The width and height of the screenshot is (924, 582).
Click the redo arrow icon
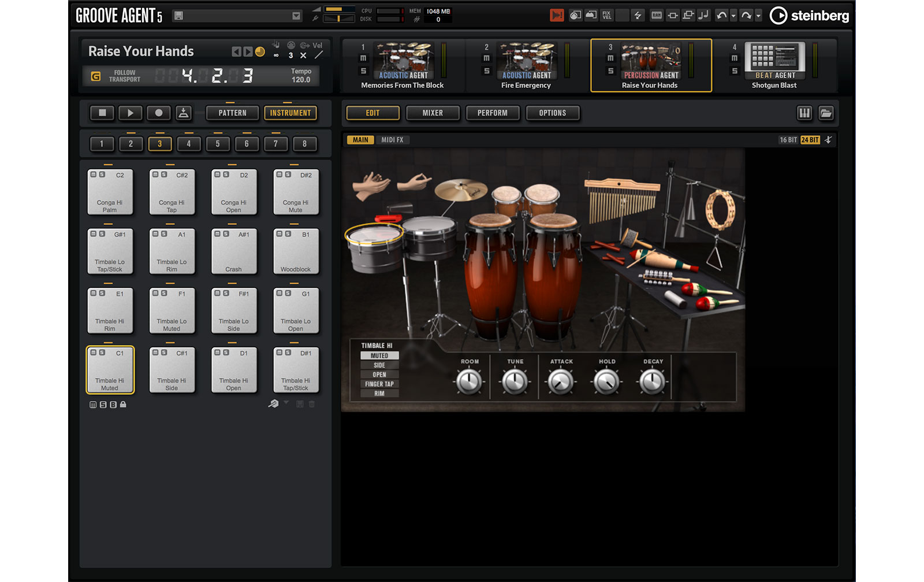(747, 16)
